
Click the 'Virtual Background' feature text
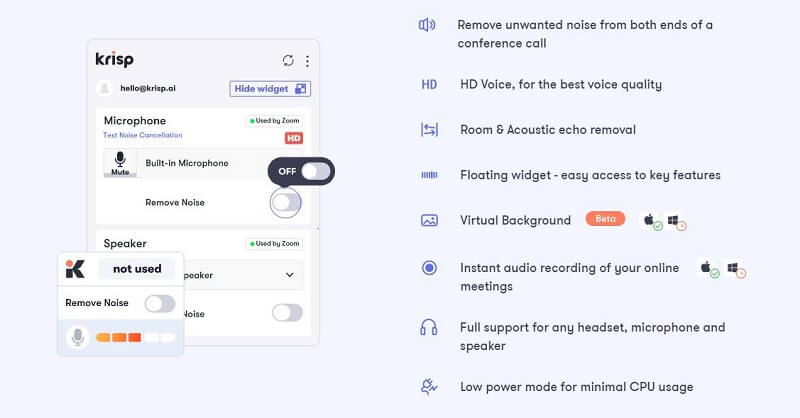pos(515,220)
